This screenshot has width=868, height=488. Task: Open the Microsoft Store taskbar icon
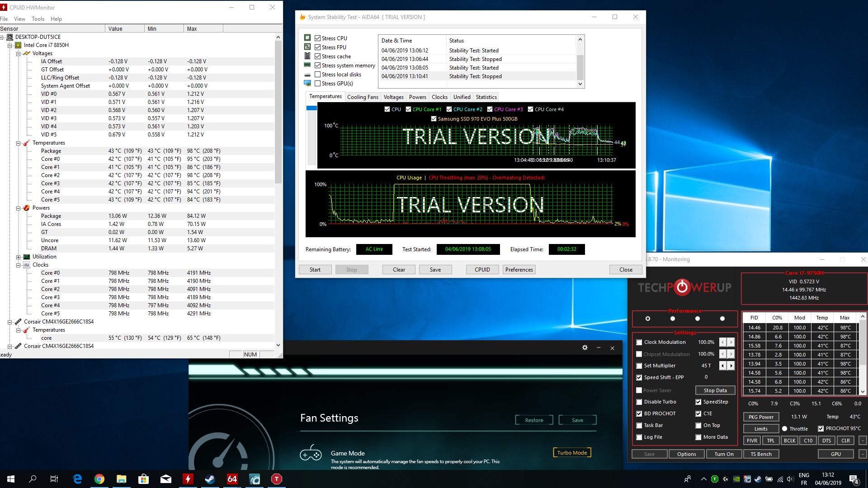pos(144,479)
